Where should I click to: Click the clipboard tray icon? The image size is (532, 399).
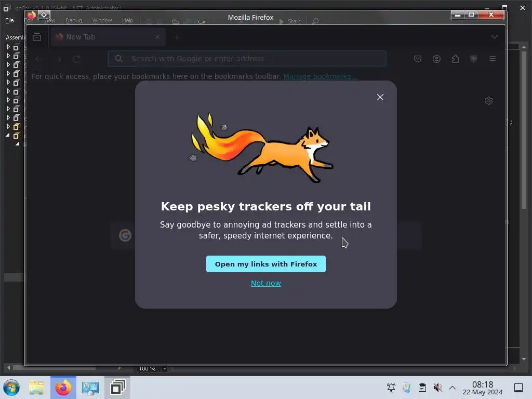tap(422, 388)
